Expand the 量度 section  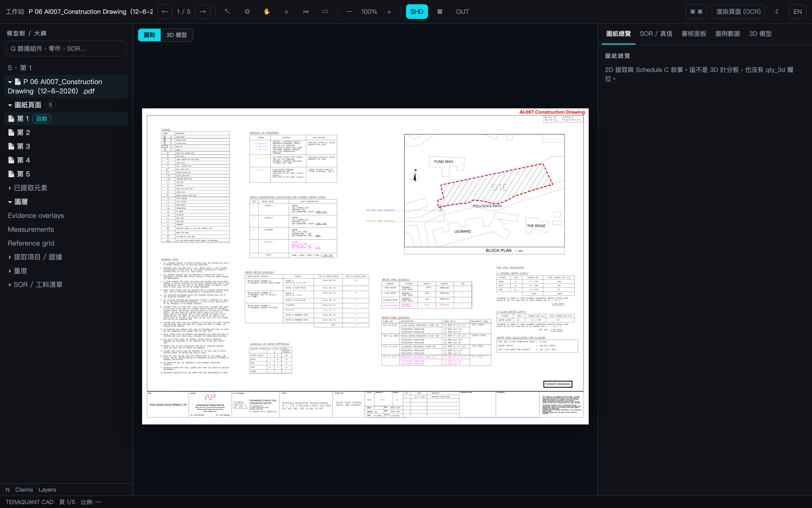(x=10, y=271)
